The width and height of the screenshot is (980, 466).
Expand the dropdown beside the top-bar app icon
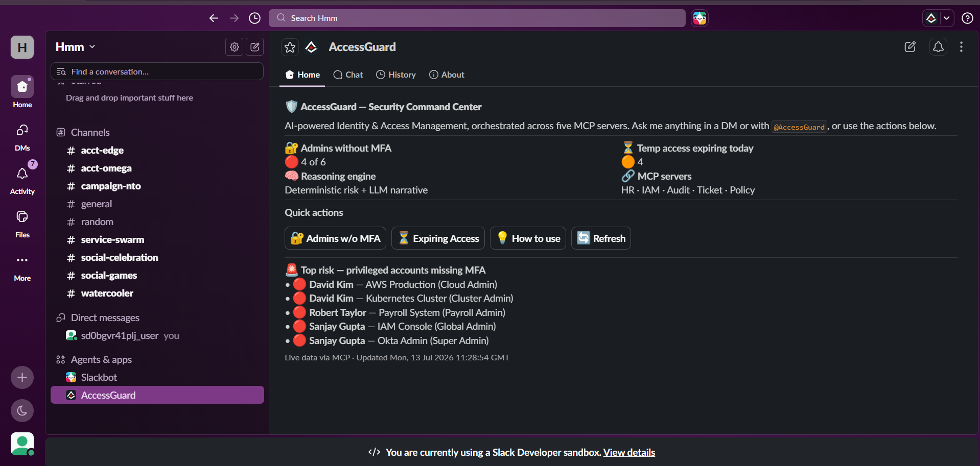pos(947,18)
